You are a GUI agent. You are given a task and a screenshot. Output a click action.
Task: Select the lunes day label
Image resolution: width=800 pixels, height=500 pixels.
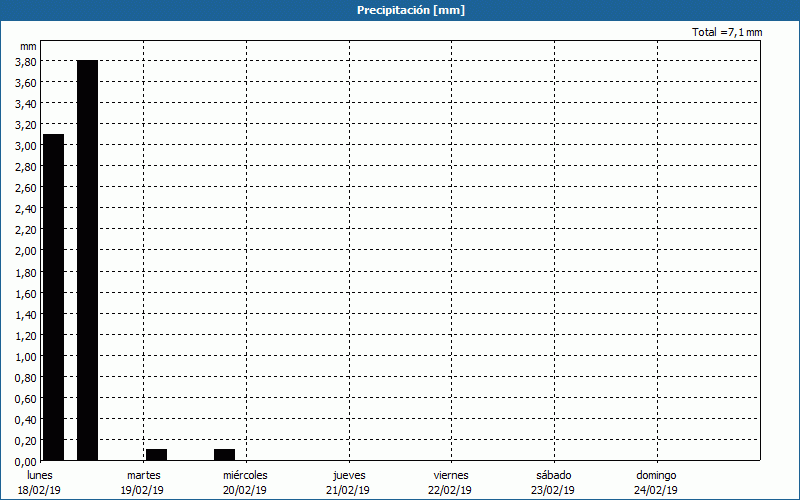point(40,475)
